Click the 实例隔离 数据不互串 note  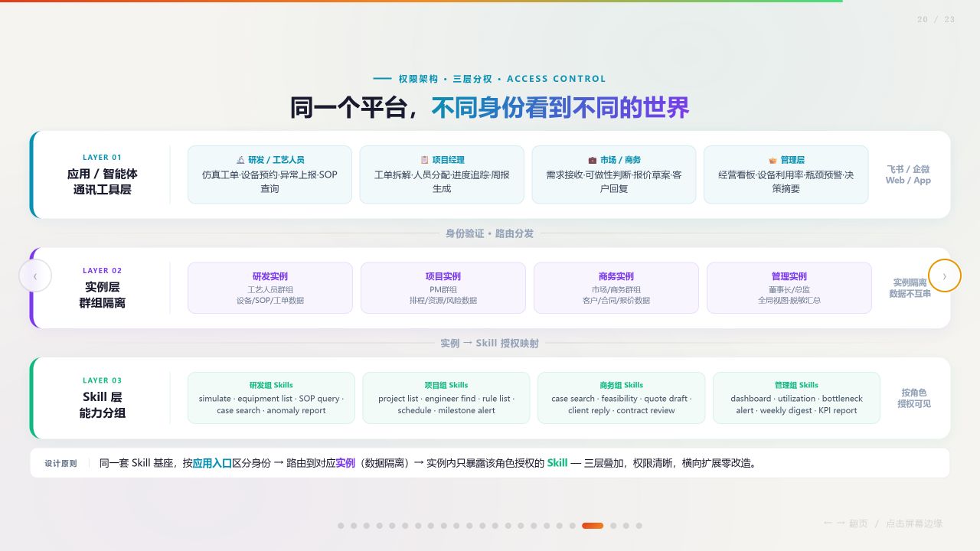click(x=910, y=288)
